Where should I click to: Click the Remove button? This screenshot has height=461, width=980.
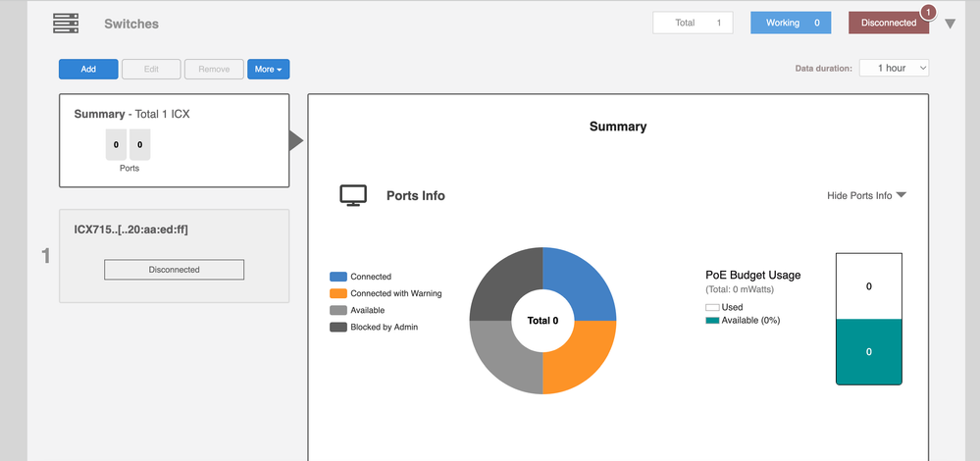click(x=214, y=70)
